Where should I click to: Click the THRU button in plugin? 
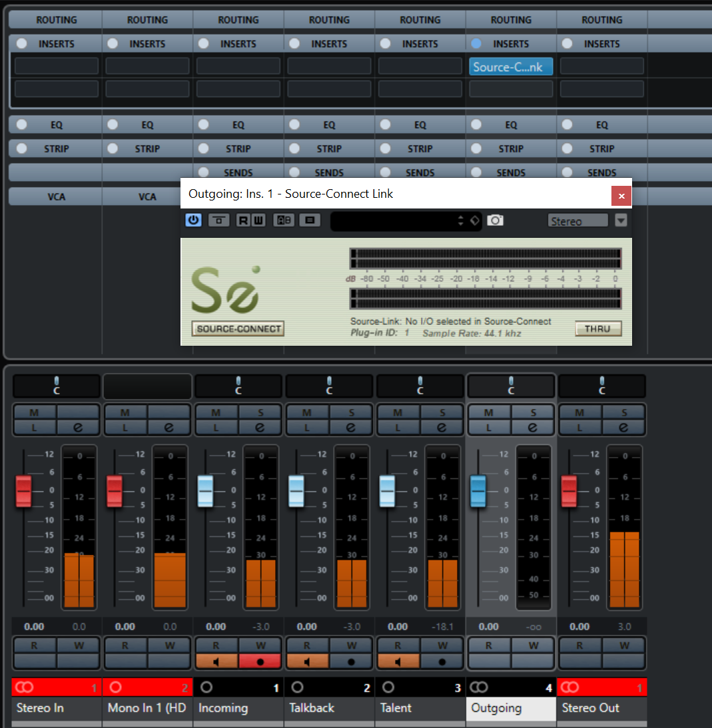(x=597, y=329)
